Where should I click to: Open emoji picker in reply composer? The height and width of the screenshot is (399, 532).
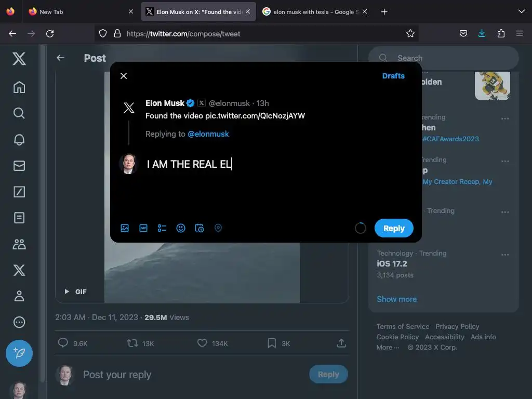pyautogui.click(x=180, y=228)
